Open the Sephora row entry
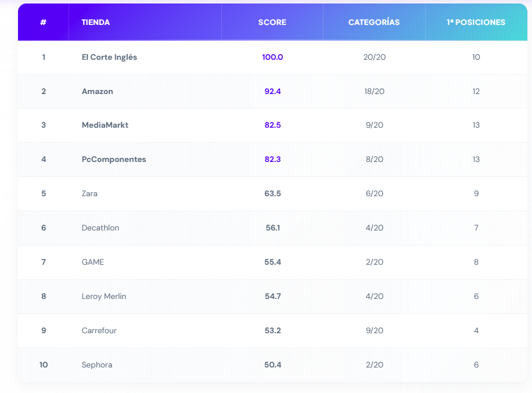The width and height of the screenshot is (532, 393). (x=97, y=365)
